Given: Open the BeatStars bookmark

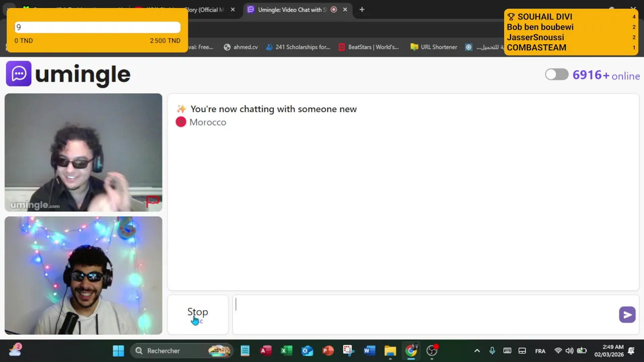Looking at the screenshot, I should click(369, 47).
